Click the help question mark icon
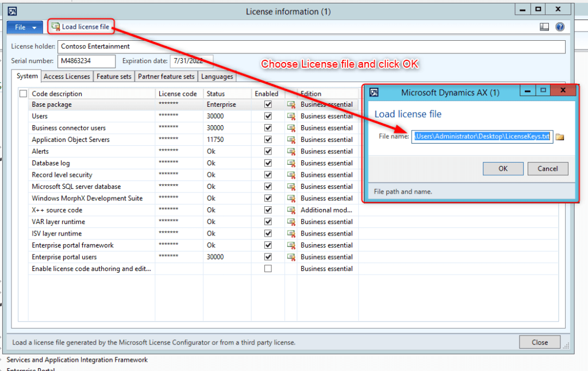588x371 pixels. [559, 27]
